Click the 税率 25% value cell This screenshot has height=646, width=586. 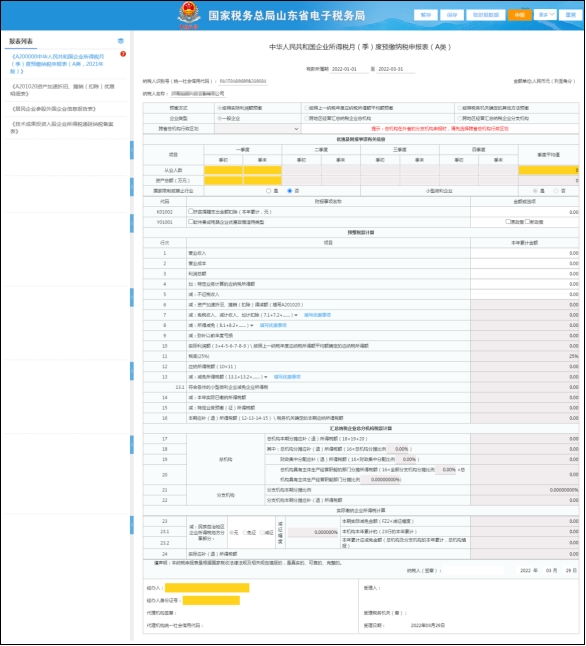pos(525,356)
